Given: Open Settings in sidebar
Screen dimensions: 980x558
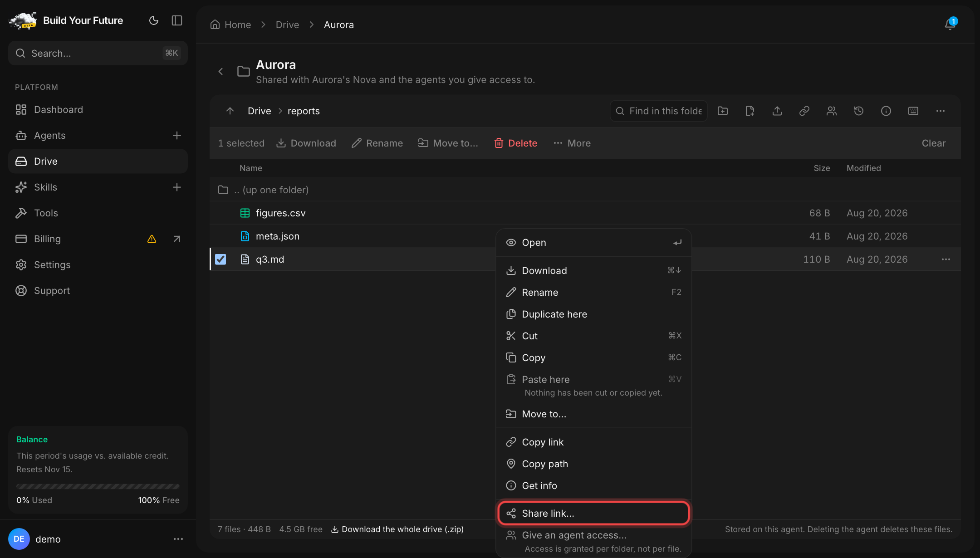Looking at the screenshot, I should (98, 265).
